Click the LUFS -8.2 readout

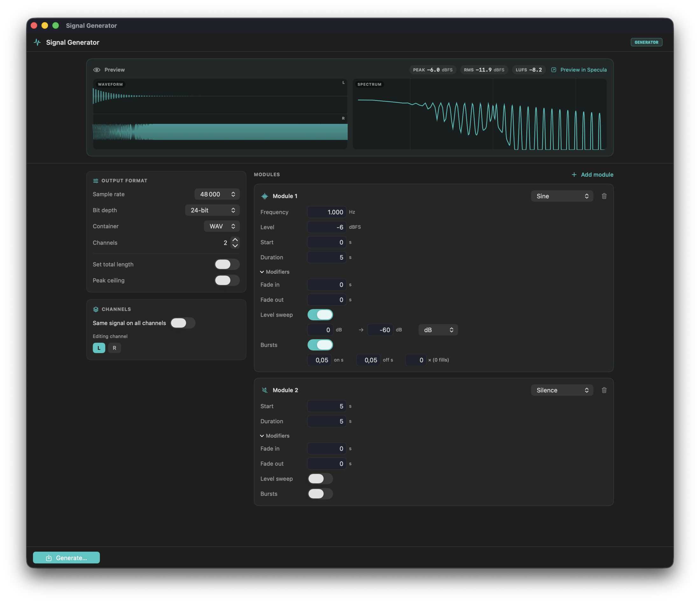pyautogui.click(x=529, y=70)
